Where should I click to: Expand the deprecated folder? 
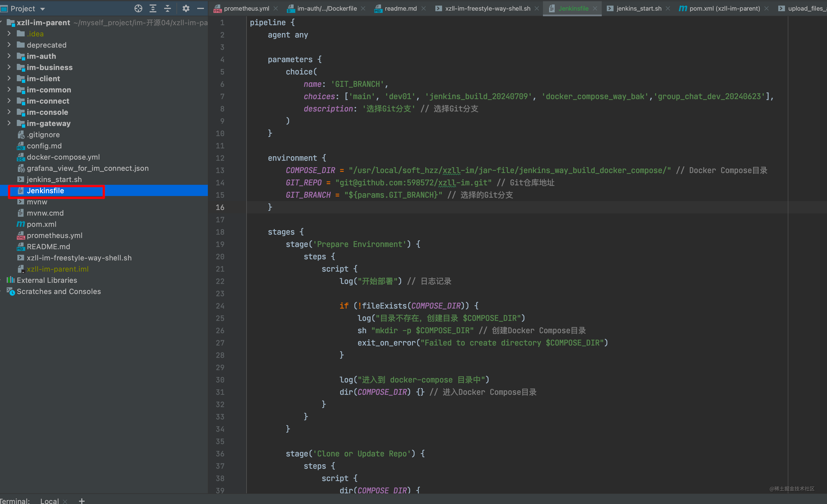coord(9,45)
